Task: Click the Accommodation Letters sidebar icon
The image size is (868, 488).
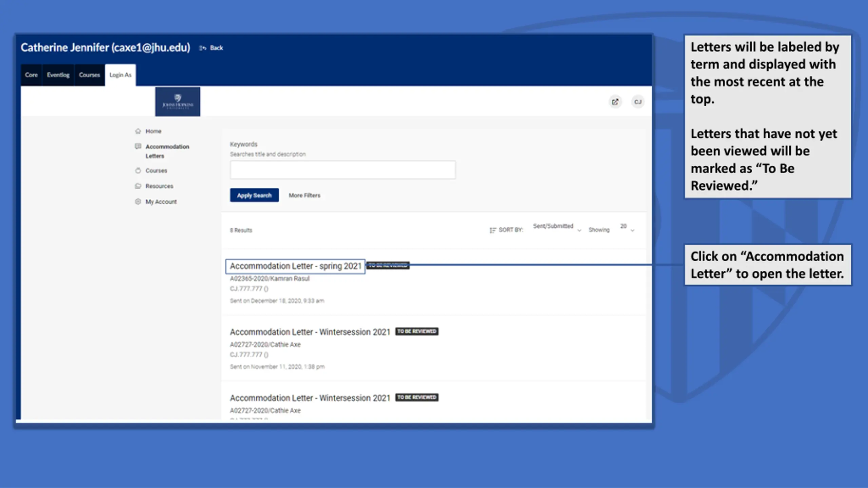Action: tap(138, 146)
